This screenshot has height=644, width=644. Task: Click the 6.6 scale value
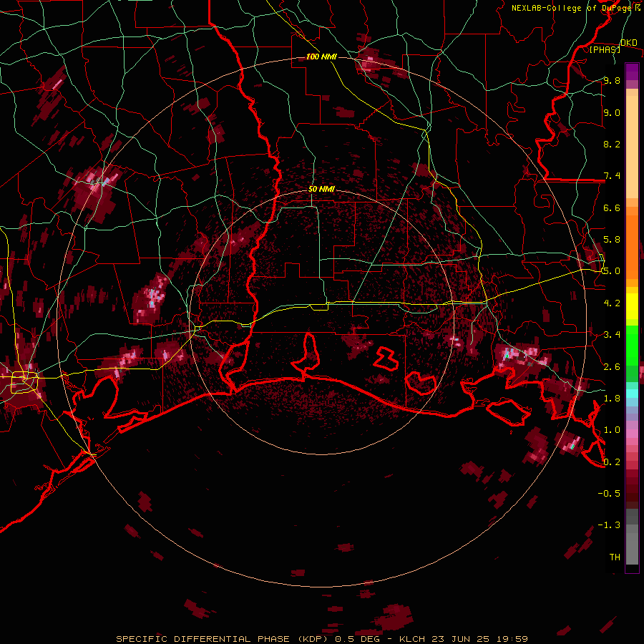(x=612, y=208)
